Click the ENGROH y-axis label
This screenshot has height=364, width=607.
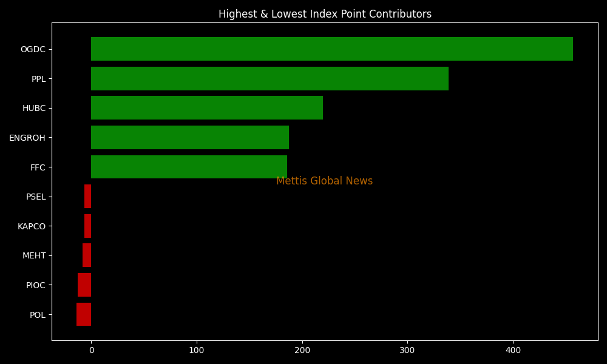point(27,138)
